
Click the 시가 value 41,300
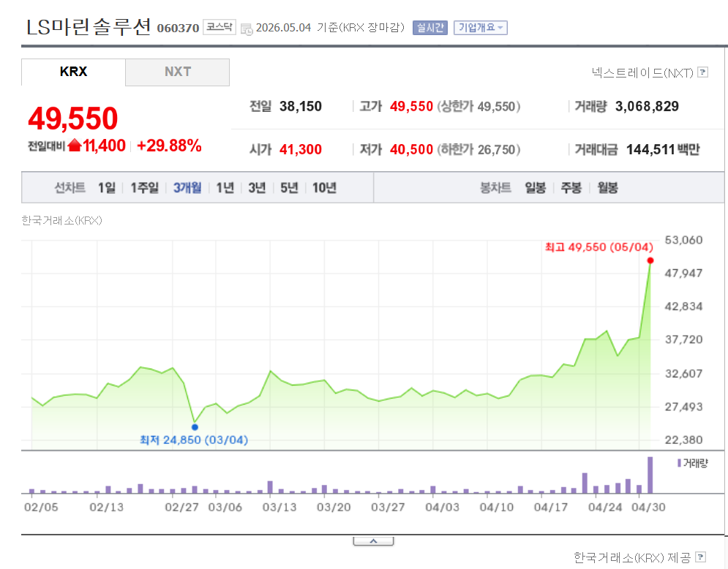[x=301, y=149]
